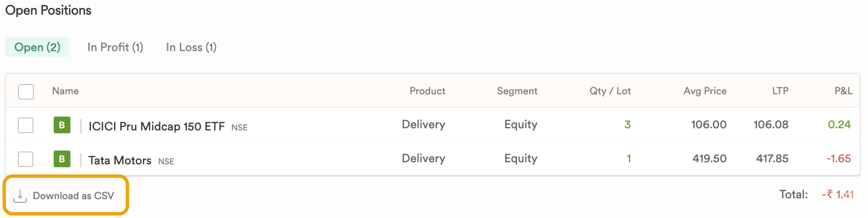Select the Open (2) tab
Viewport: 868px width, 218px height.
37,47
